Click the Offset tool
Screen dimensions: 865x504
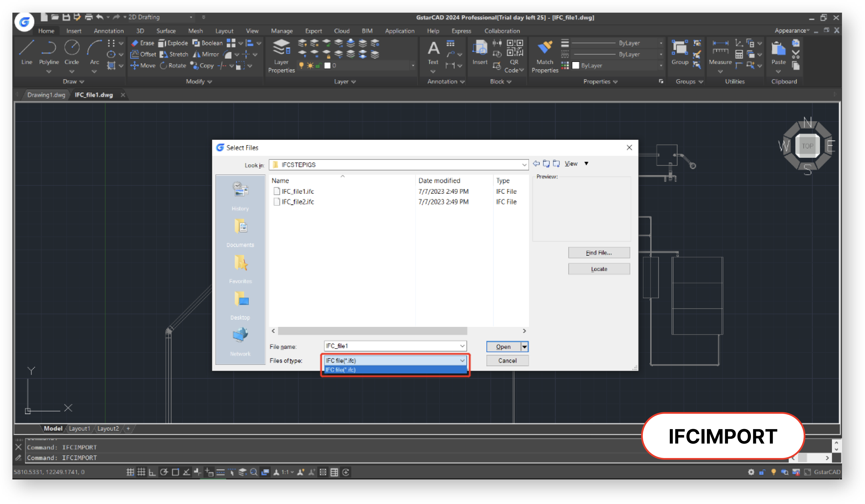[x=144, y=54]
